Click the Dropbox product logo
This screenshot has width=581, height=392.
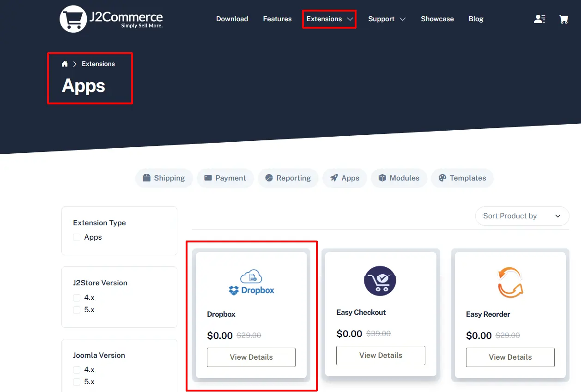(x=251, y=283)
